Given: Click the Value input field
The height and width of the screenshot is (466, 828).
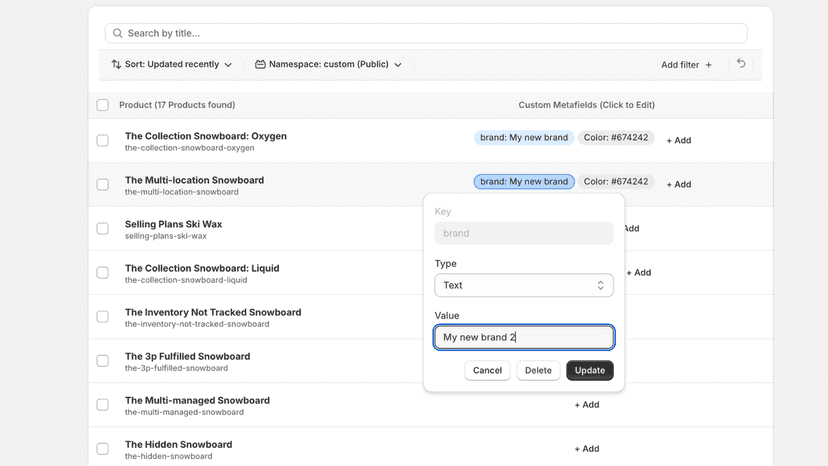Looking at the screenshot, I should coord(524,337).
